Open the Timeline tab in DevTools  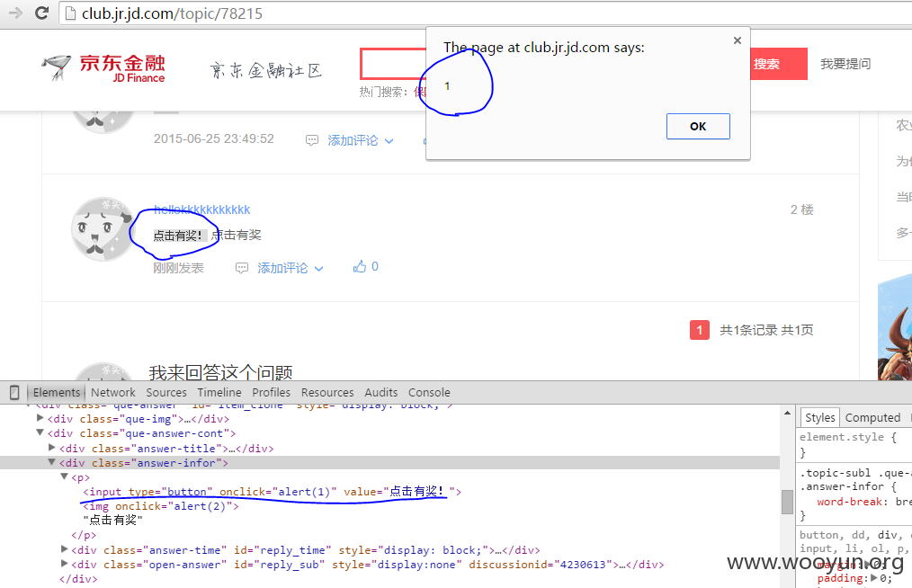tap(219, 392)
